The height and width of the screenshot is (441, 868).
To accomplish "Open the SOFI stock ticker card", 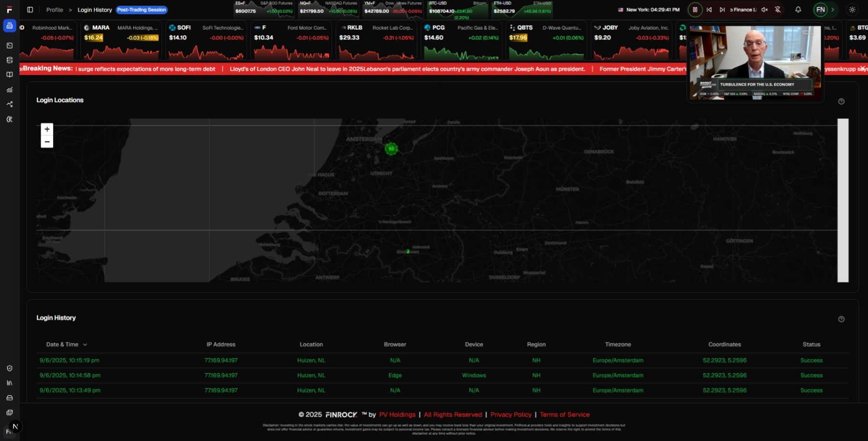I will (x=206, y=40).
